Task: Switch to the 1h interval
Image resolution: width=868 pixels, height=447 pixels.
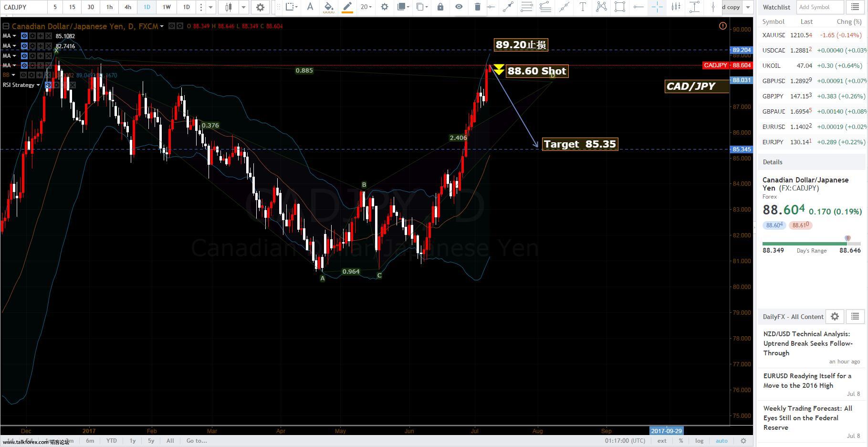Action: click(109, 7)
